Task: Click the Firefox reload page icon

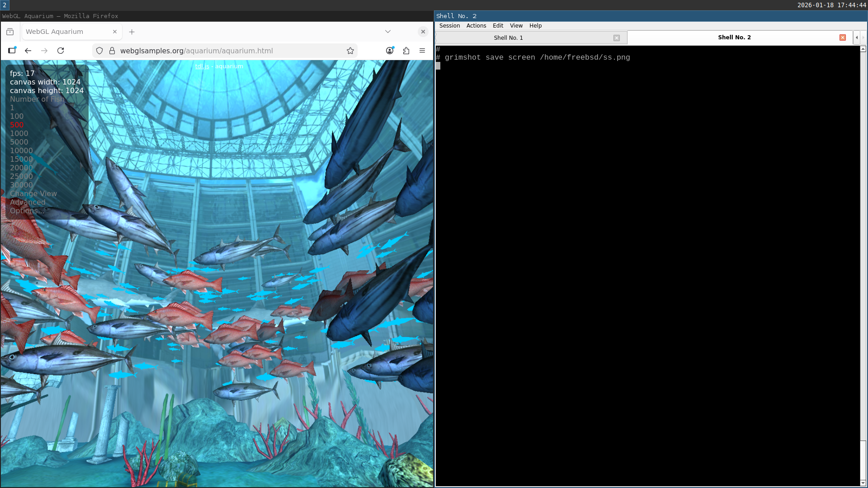Action: pos(61,51)
